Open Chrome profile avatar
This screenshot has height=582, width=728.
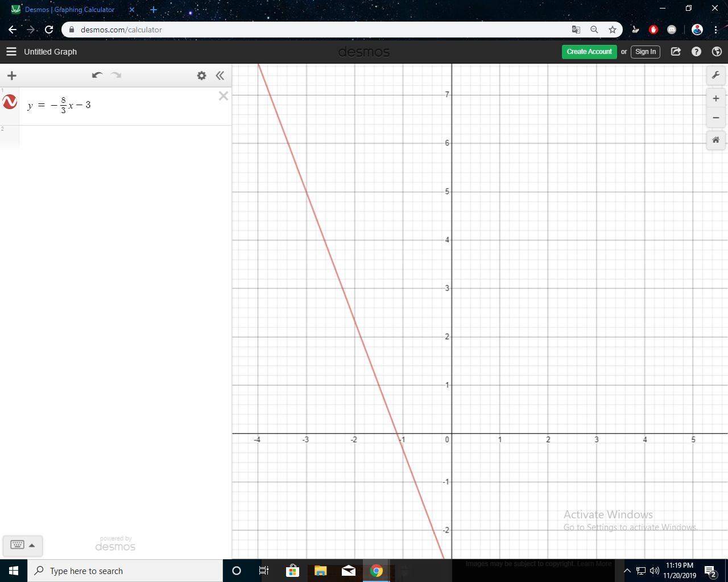click(x=697, y=30)
